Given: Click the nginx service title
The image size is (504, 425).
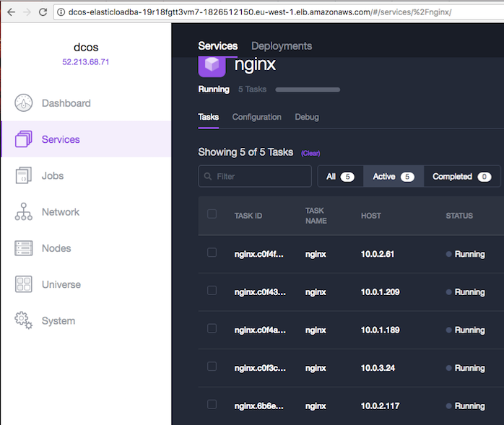Looking at the screenshot, I should (255, 65).
